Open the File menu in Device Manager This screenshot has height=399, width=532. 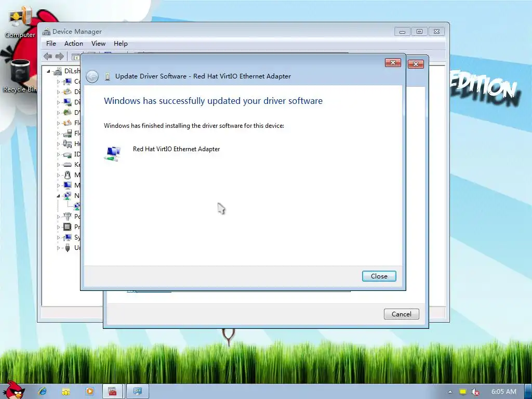pos(51,44)
